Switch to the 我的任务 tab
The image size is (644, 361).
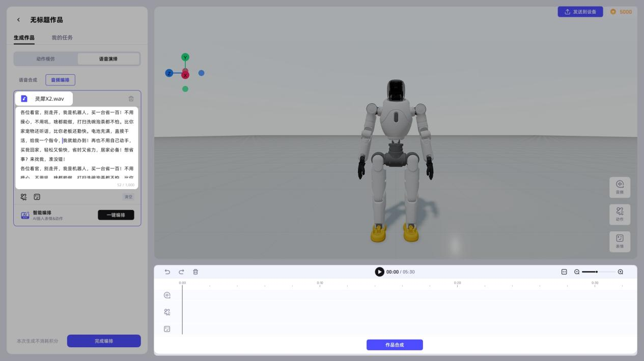(62, 38)
